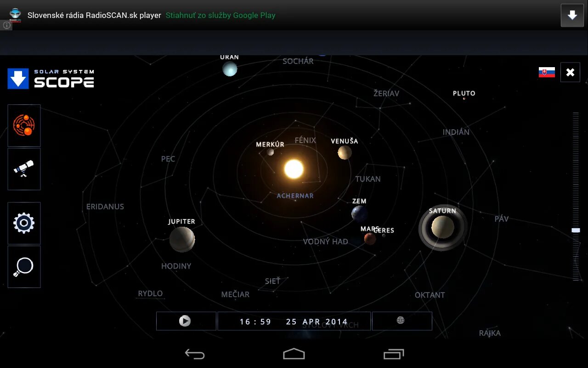Click the OKTANT constellation label
Image resolution: width=588 pixels, height=368 pixels.
(430, 295)
